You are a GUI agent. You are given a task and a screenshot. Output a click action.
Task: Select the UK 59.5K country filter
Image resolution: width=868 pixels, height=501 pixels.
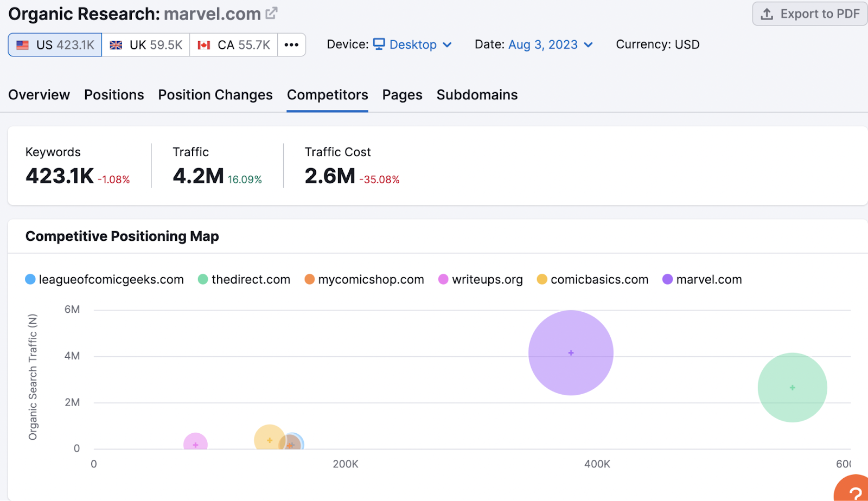coord(145,45)
